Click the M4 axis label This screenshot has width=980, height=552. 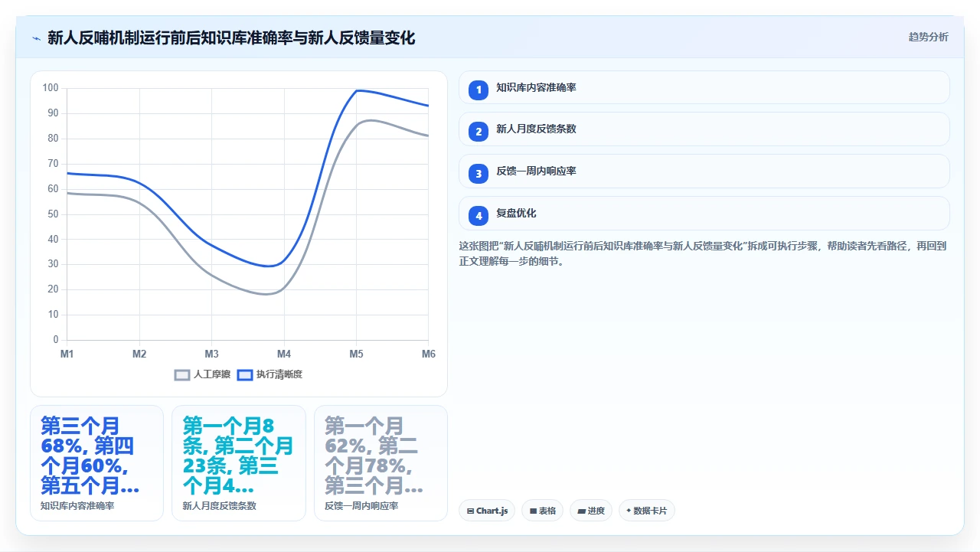[284, 354]
